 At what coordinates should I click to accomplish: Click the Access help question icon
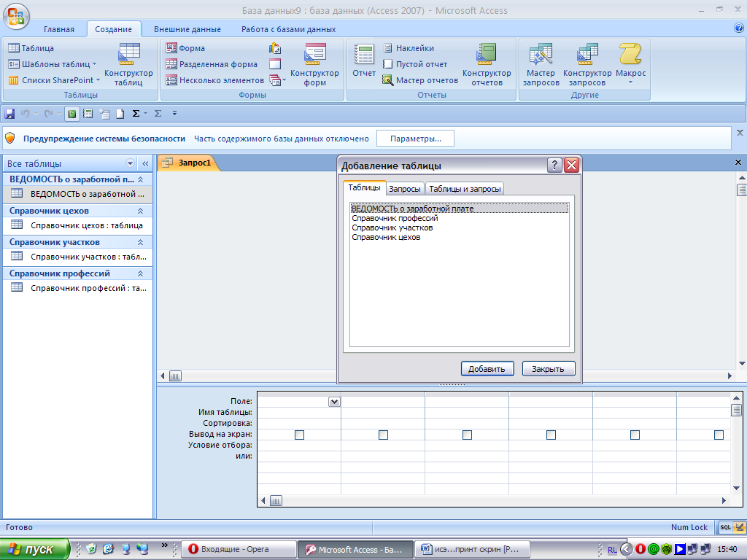click(x=739, y=28)
